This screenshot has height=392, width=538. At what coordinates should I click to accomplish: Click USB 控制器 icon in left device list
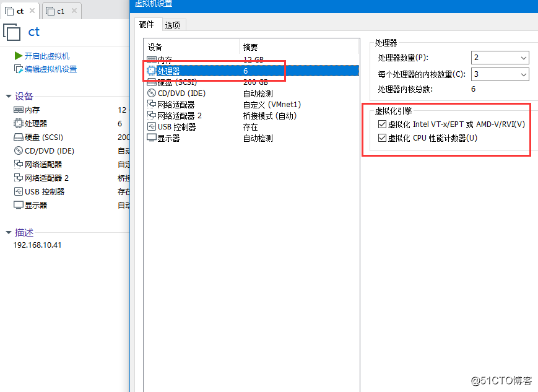(x=19, y=191)
